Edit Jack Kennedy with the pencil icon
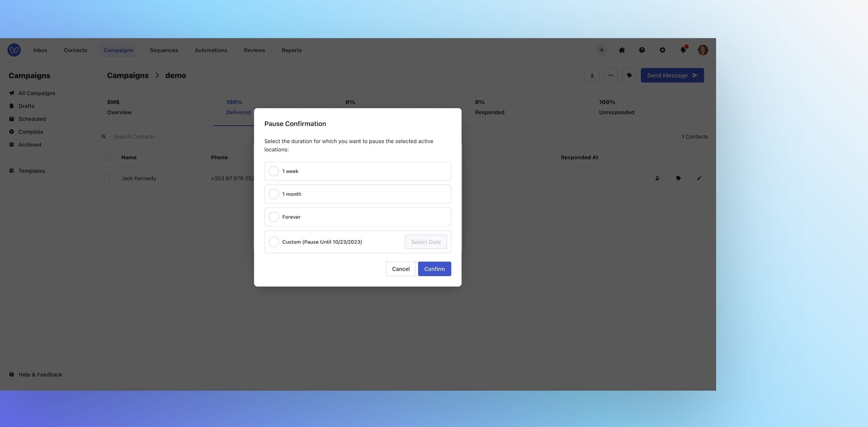This screenshot has width=868, height=427. pyautogui.click(x=699, y=178)
